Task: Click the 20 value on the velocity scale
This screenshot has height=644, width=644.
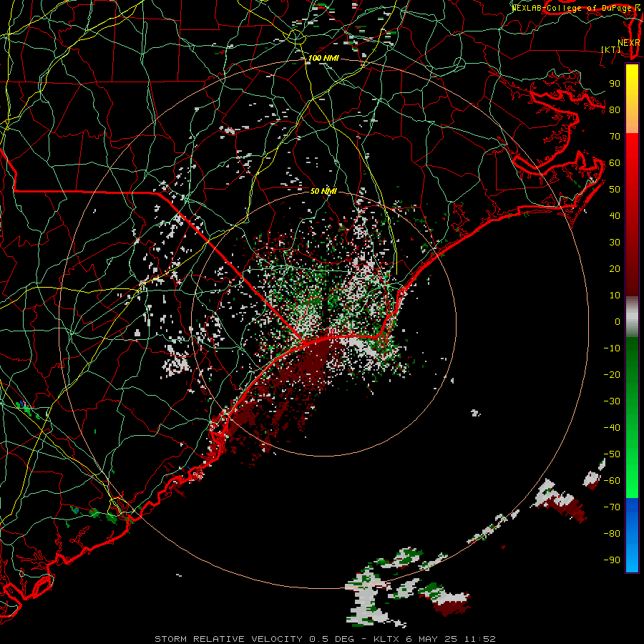Action: [615, 269]
